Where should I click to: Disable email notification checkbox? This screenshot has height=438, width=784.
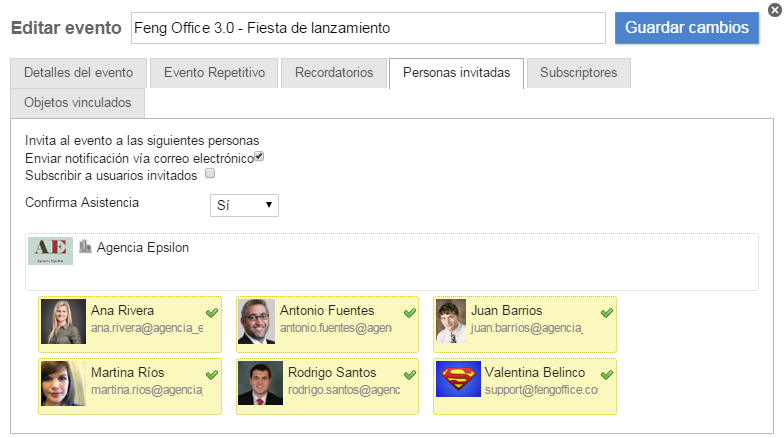coord(259,157)
